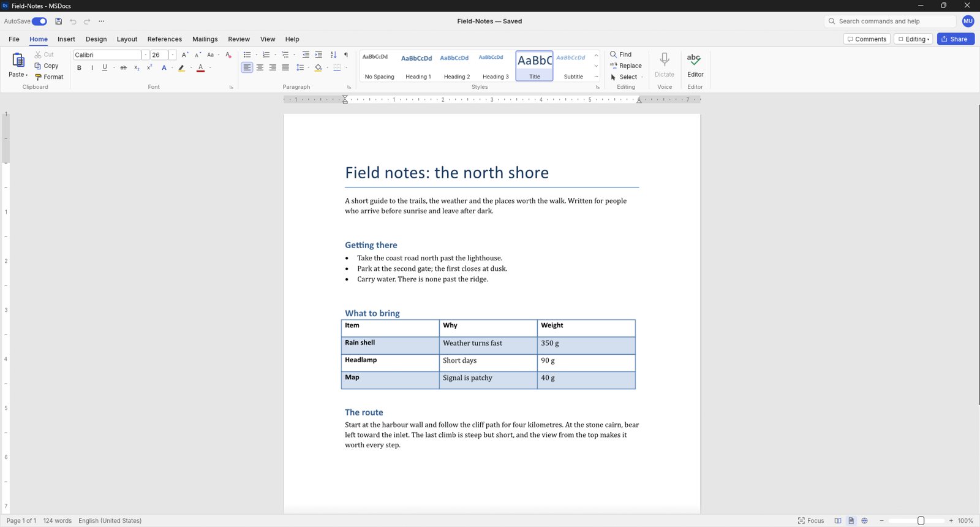This screenshot has height=527, width=980.
Task: Open the Comments pane
Action: click(x=867, y=39)
